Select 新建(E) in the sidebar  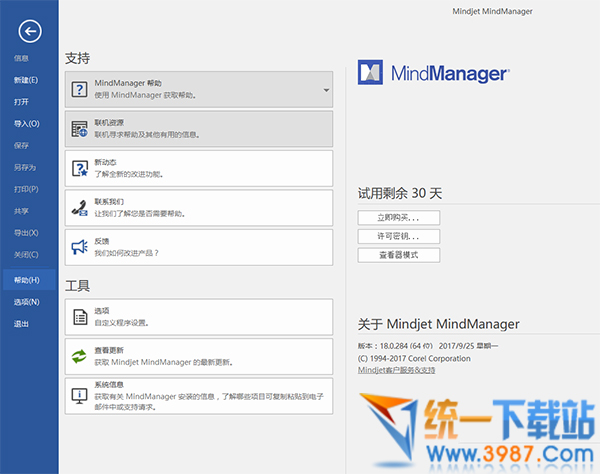click(26, 80)
